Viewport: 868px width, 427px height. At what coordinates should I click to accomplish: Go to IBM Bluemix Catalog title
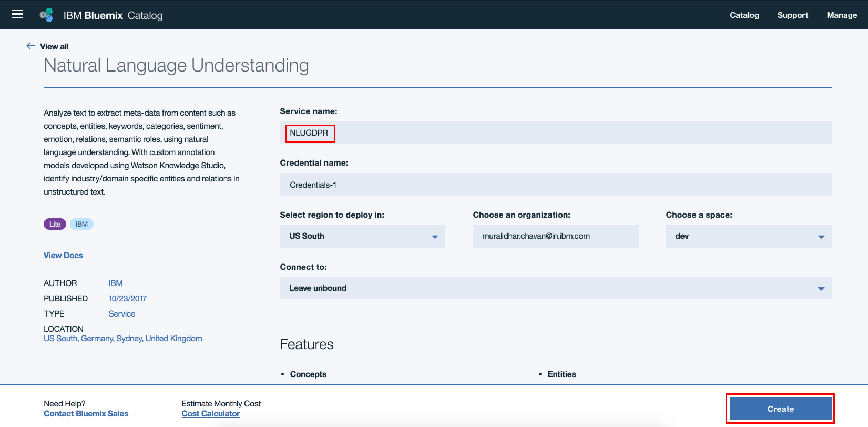[113, 15]
